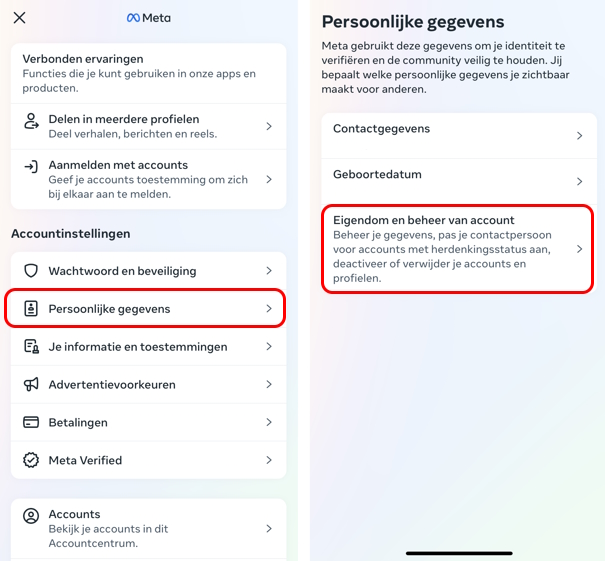Click the document lock icon for Je informatie en toestemmingen

[31, 346]
